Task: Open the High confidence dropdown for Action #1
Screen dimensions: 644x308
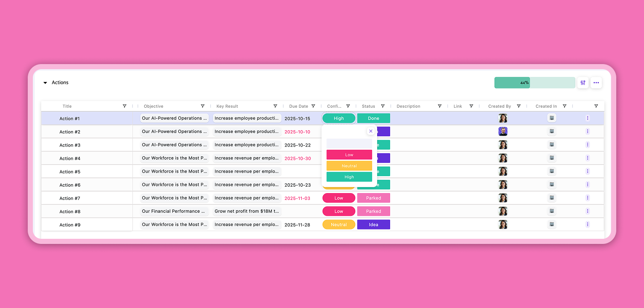Action: point(339,118)
